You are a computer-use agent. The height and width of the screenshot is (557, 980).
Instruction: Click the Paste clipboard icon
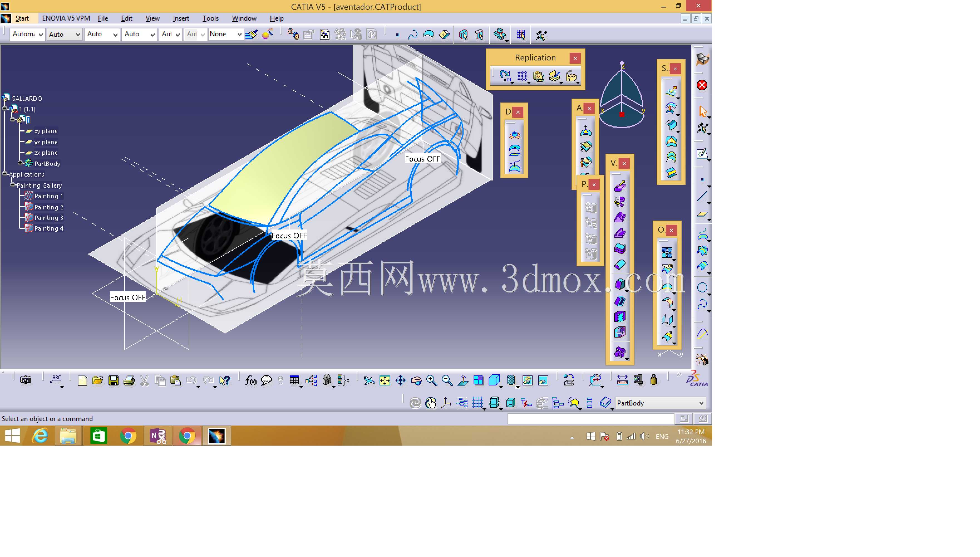point(175,380)
